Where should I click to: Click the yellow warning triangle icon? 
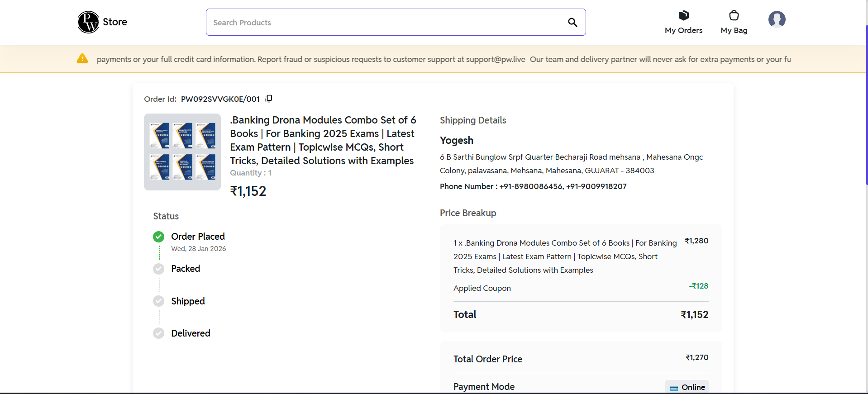pyautogui.click(x=82, y=59)
